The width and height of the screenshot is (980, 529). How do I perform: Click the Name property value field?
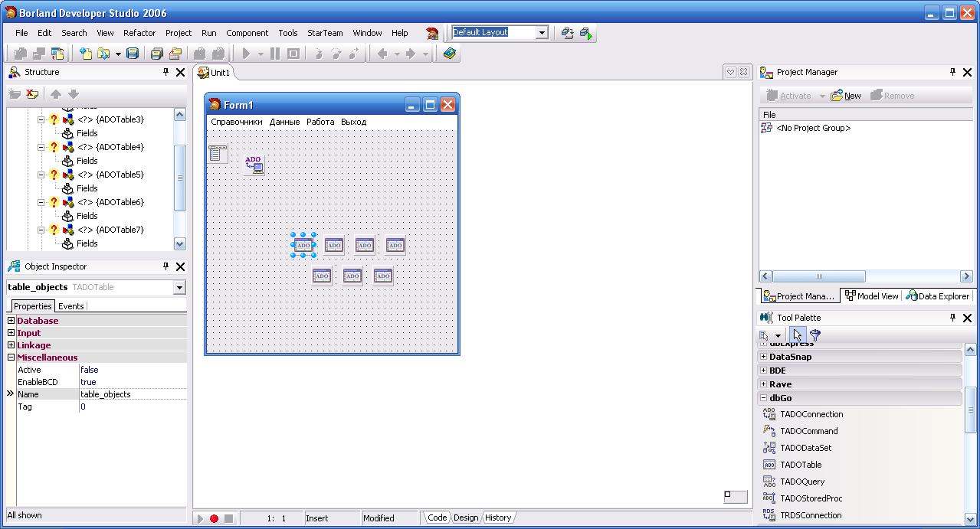coord(133,394)
